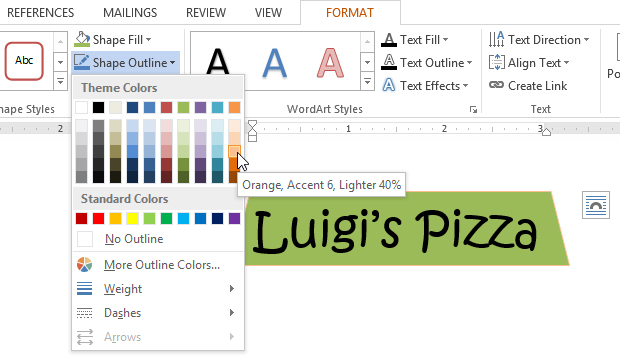Open More Outline Colors dialog
This screenshot has height=362, width=620.
158,265
